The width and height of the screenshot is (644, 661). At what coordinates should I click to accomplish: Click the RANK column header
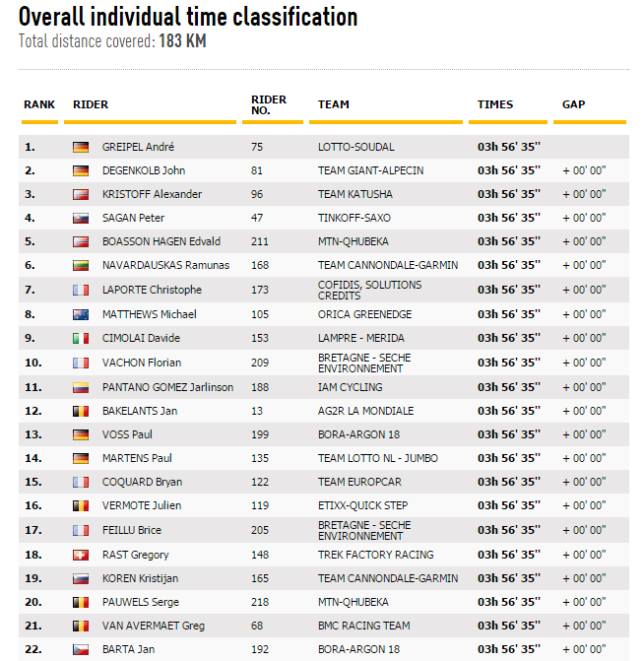pos(39,104)
